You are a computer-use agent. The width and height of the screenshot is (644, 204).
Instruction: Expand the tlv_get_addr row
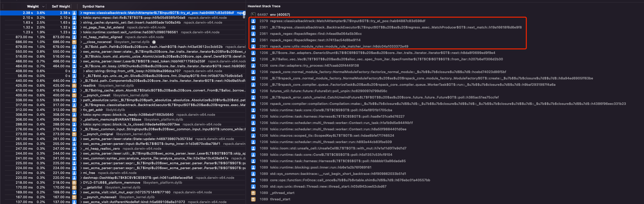81,110
